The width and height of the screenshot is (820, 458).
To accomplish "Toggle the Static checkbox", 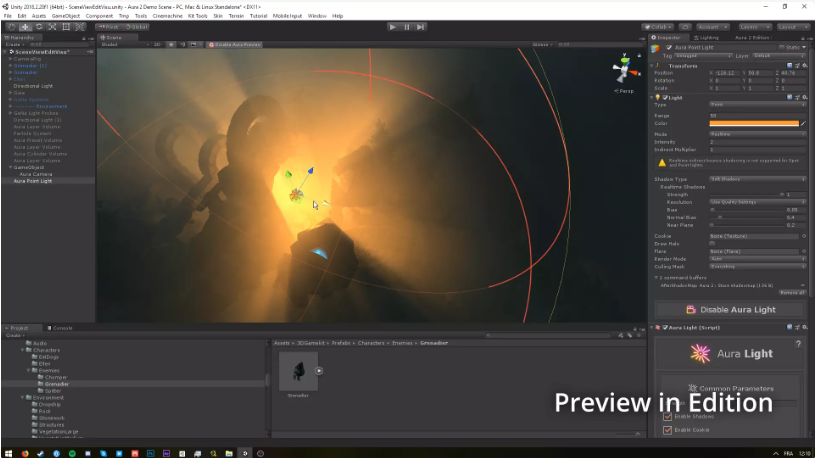I will pyautogui.click(x=781, y=47).
